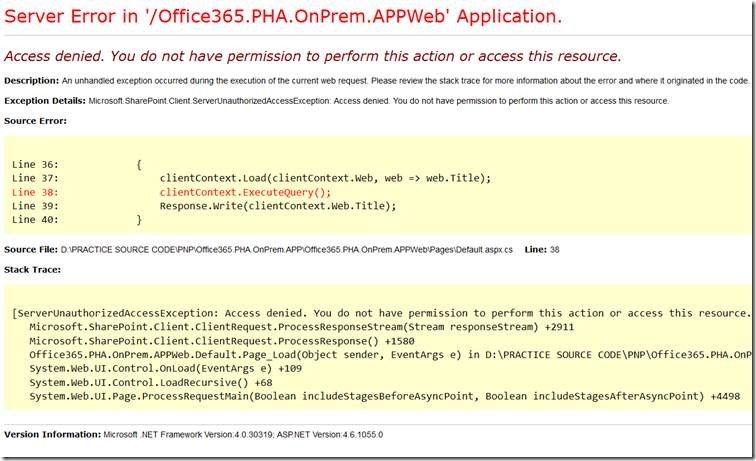Click the 'Source Error:' label
The height and width of the screenshot is (461, 756).
click(35, 121)
